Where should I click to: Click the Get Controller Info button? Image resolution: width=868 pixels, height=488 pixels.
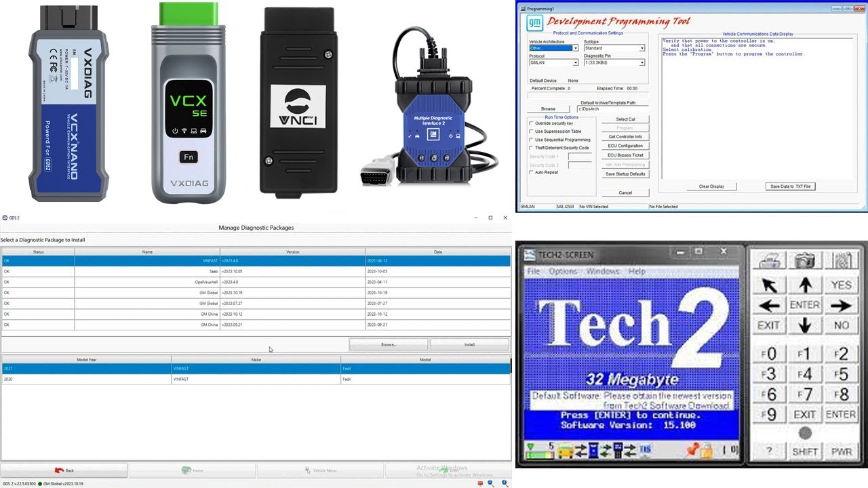pos(625,137)
